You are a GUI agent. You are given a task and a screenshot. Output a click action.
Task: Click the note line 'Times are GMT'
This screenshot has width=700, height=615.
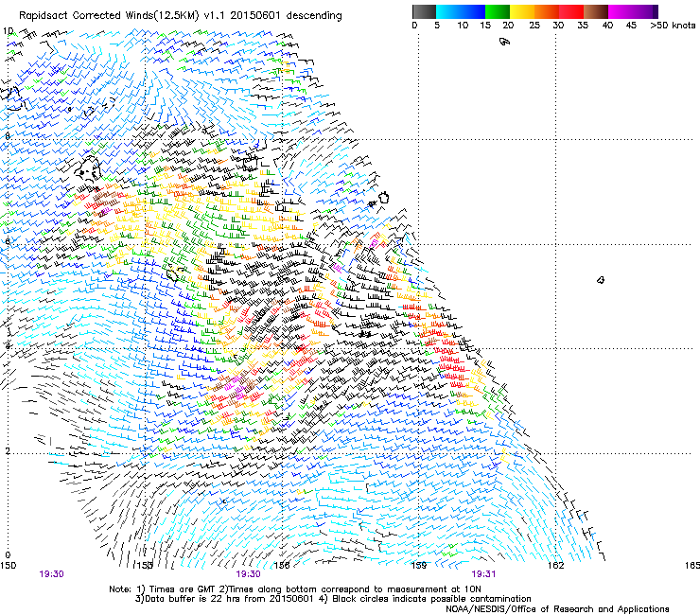pyautogui.click(x=182, y=589)
